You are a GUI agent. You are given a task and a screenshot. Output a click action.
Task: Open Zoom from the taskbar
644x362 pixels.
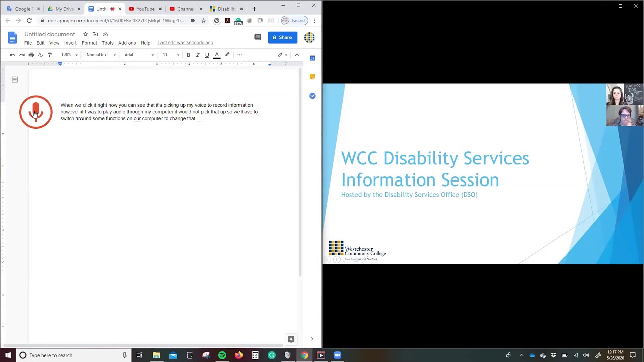click(x=337, y=355)
